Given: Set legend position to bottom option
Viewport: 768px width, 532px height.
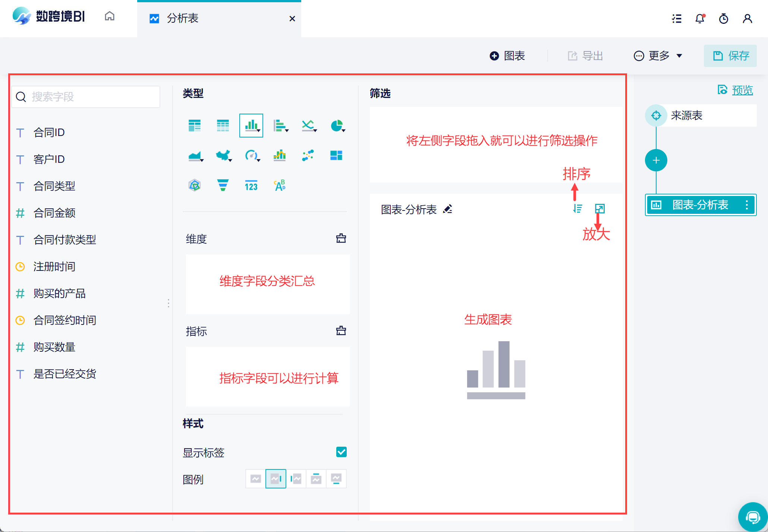Looking at the screenshot, I should (336, 479).
